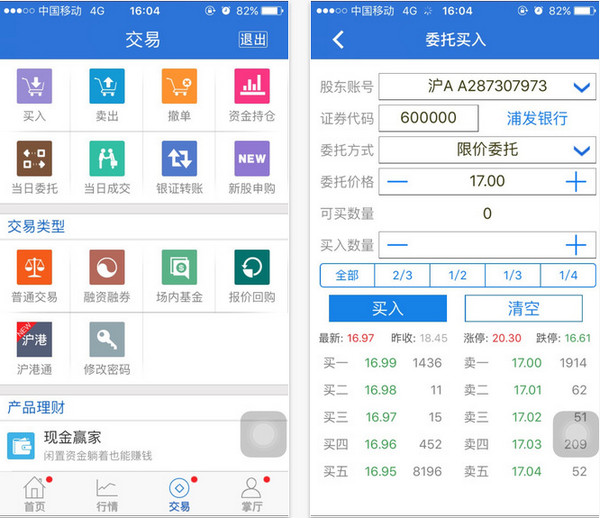Switch to the 行情 tab
The width and height of the screenshot is (600, 518).
coord(107,494)
